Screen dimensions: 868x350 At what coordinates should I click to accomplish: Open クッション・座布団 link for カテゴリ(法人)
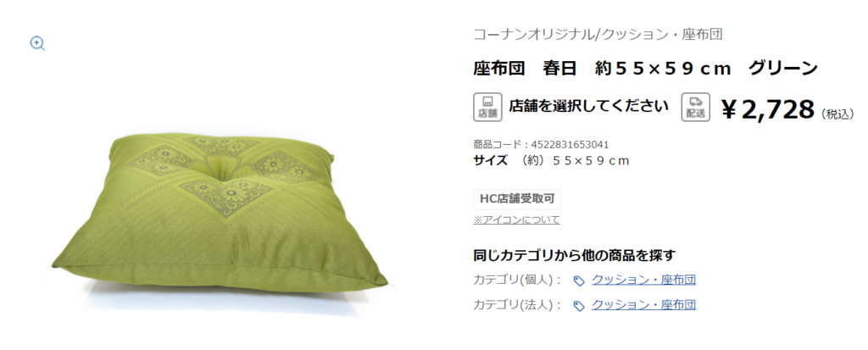pos(643,304)
